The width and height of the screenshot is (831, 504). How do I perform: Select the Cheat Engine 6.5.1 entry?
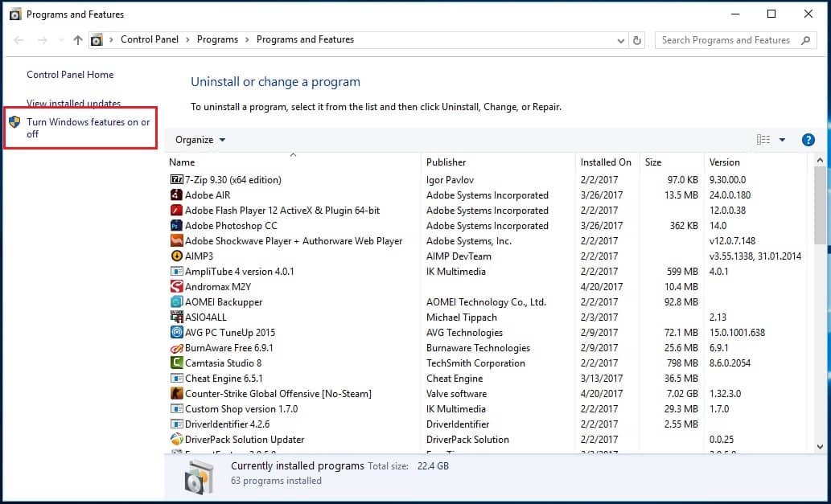pyautogui.click(x=224, y=379)
